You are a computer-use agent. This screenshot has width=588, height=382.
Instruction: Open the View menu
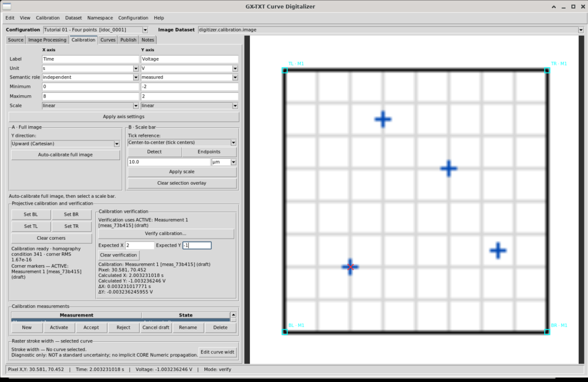coord(25,18)
